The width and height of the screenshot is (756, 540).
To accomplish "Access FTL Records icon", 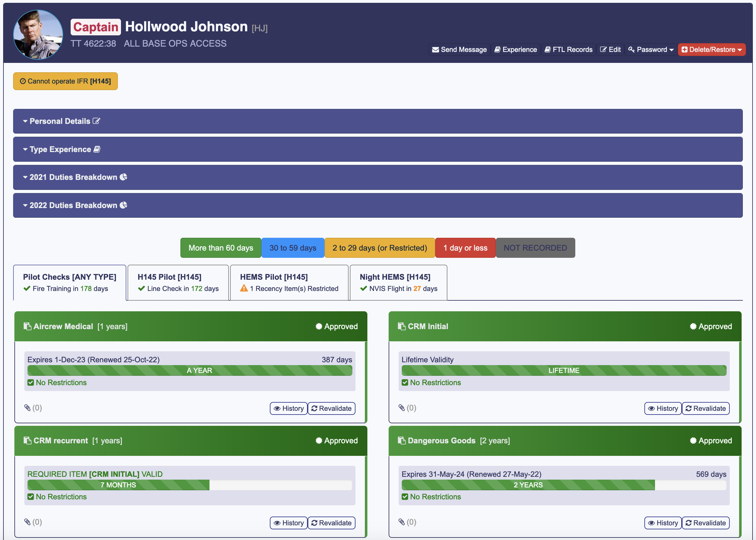I will coord(547,49).
